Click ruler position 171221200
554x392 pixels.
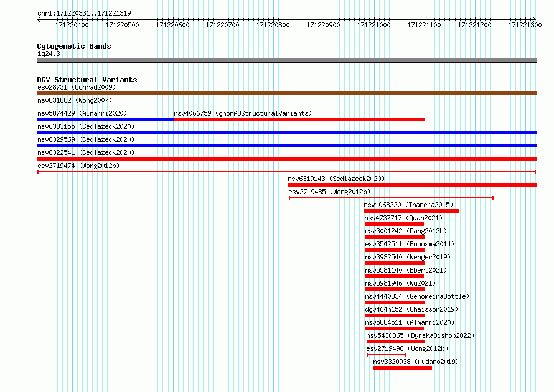point(474,25)
